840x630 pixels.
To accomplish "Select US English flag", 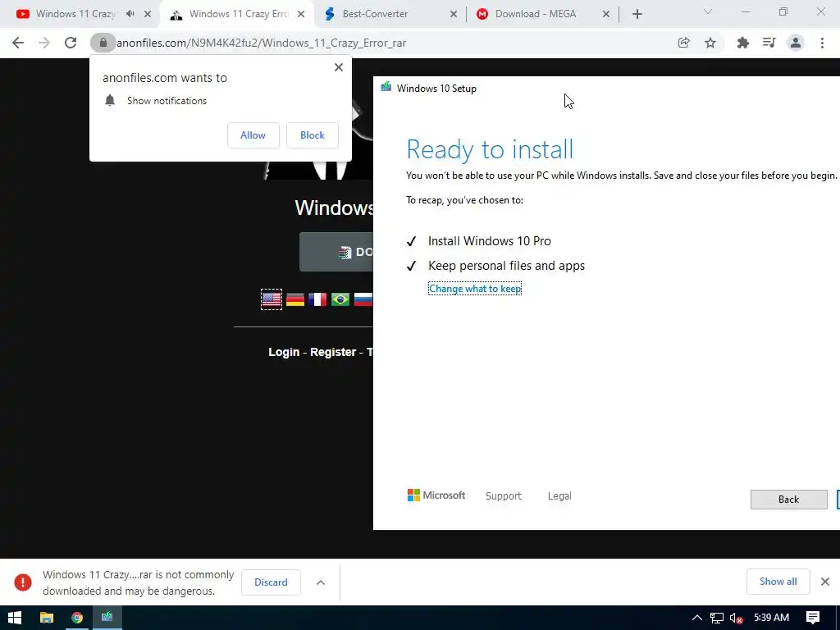I will (271, 299).
